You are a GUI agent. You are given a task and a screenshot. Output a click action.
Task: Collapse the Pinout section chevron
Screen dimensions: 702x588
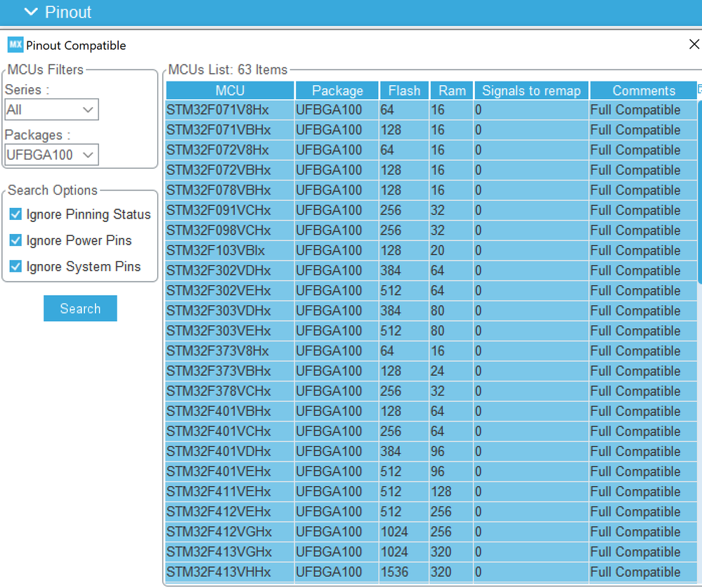point(31,12)
